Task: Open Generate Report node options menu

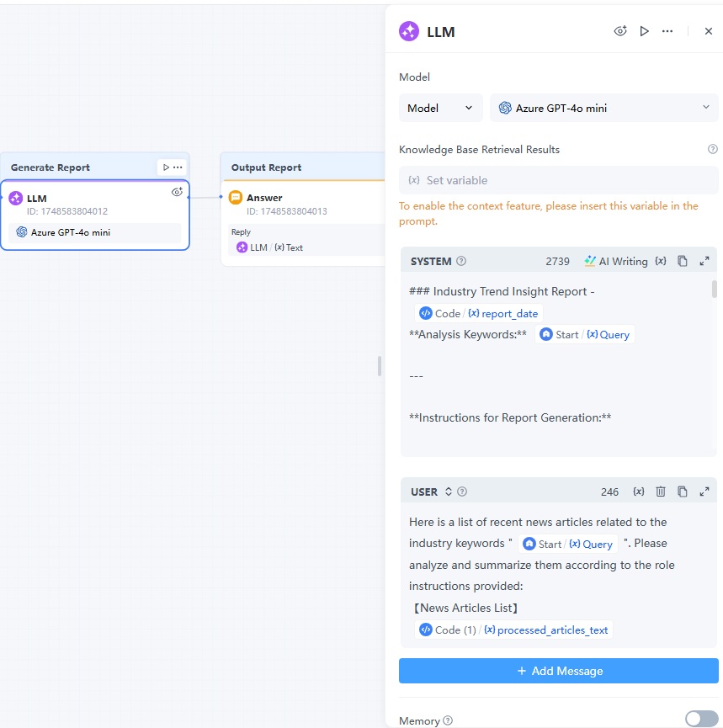Action: 178,167
